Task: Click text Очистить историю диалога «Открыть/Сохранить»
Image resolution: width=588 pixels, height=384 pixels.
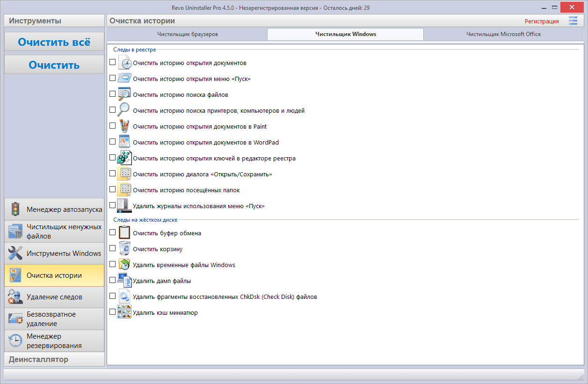Action: 203,174
